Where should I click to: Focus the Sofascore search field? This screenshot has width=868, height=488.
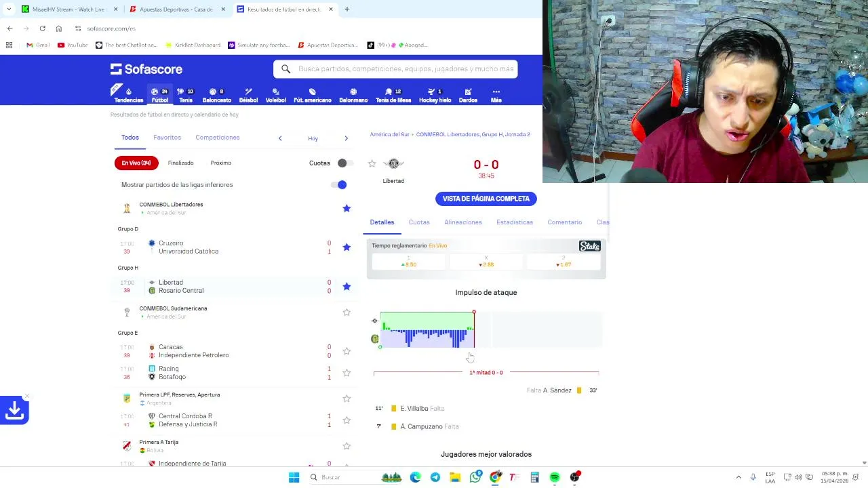tap(396, 69)
